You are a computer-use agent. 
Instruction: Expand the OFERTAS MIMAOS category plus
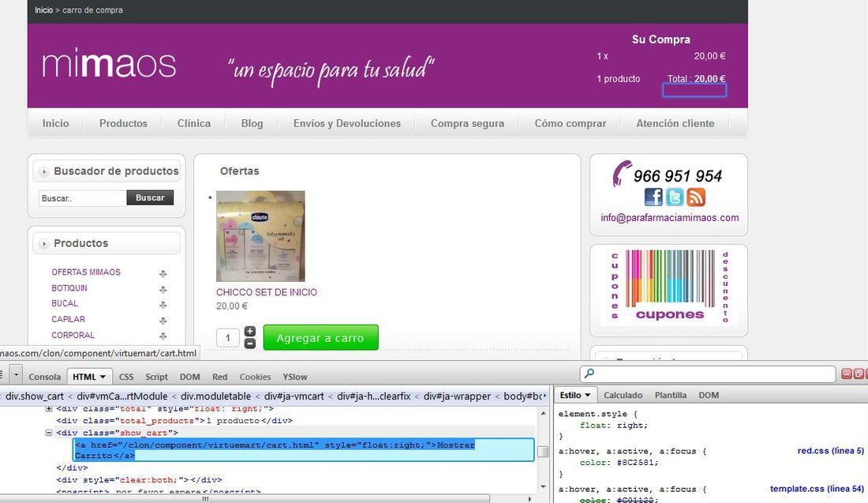pos(163,274)
